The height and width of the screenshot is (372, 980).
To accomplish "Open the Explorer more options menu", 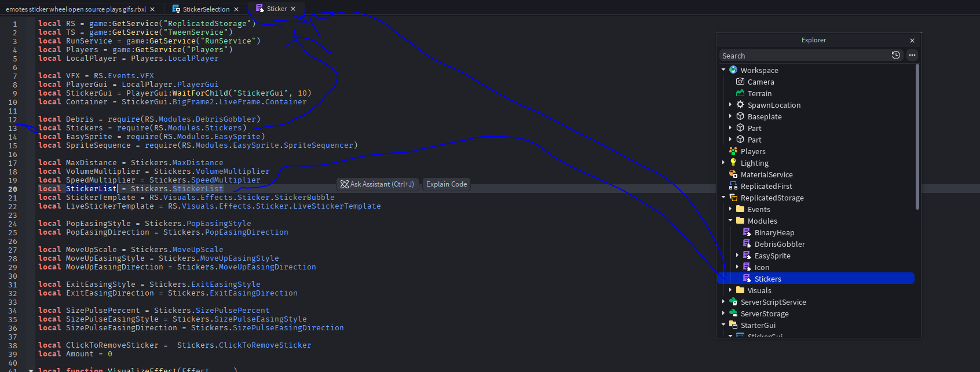I will 912,55.
